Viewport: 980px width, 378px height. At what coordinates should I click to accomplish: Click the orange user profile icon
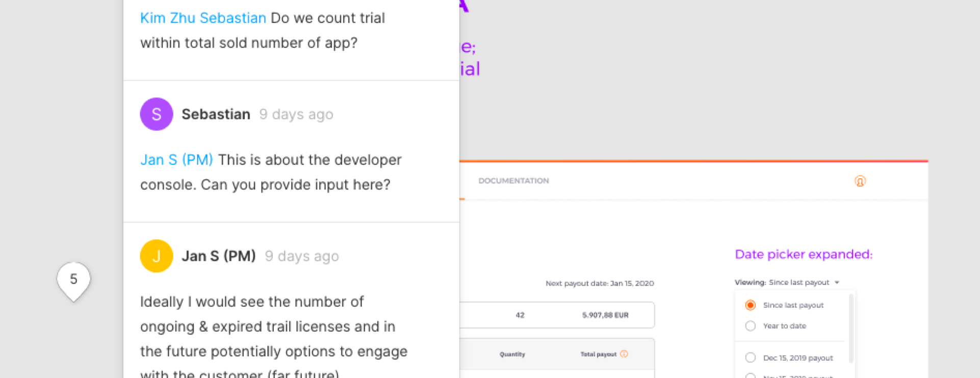pos(860,181)
